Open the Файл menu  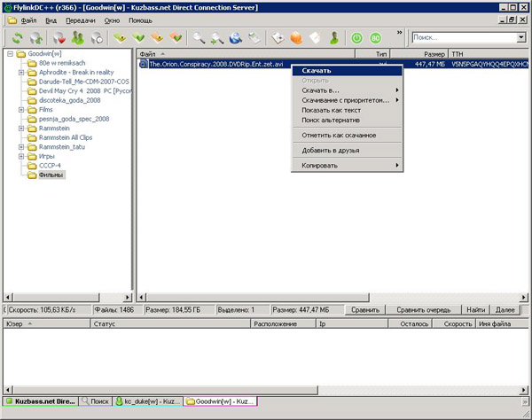click(x=28, y=20)
